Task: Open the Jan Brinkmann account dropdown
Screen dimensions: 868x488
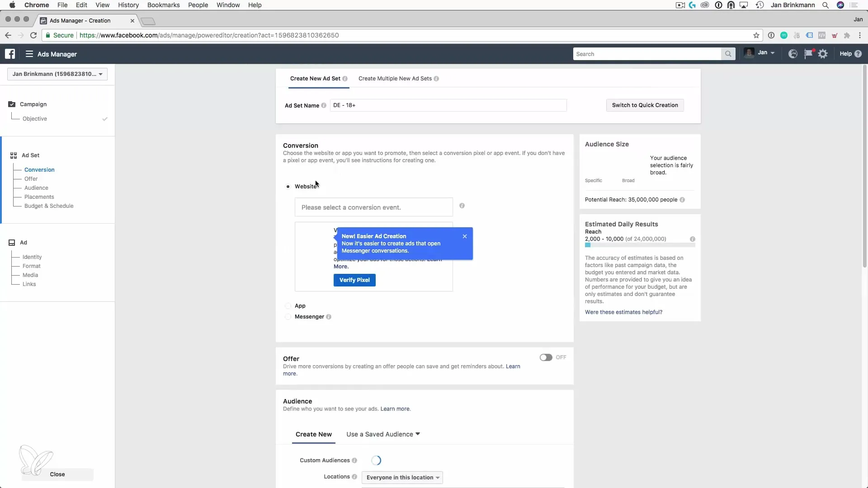Action: [57, 74]
